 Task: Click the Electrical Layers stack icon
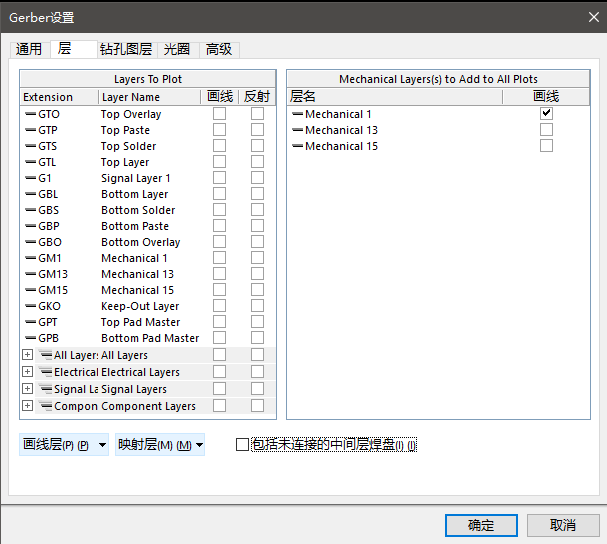(x=46, y=372)
